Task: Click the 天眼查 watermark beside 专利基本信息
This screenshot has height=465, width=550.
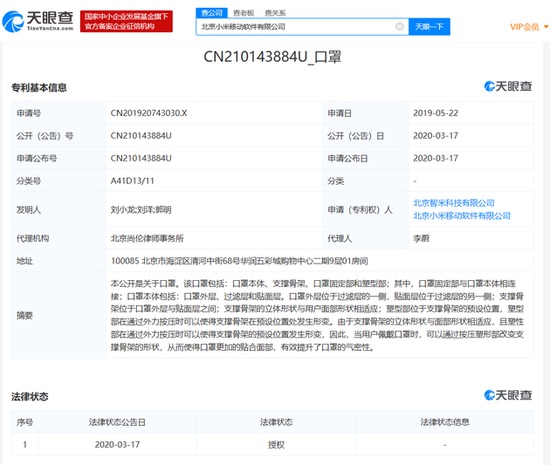Action: [508, 86]
